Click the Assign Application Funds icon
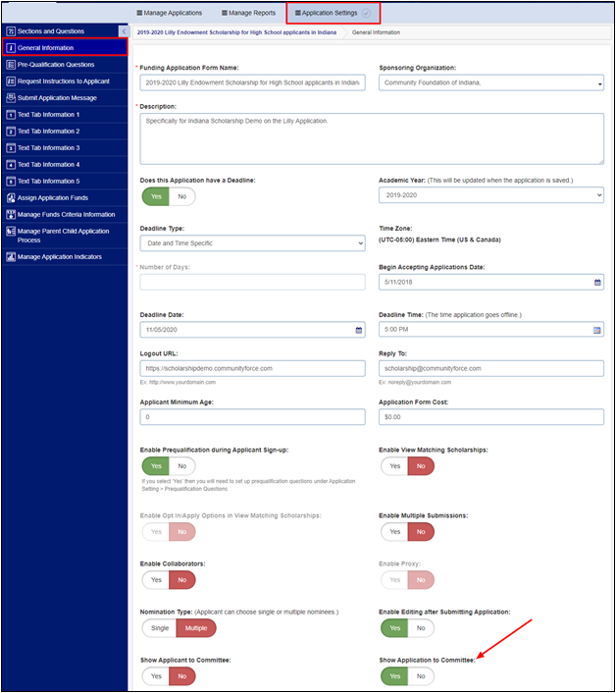The width and height of the screenshot is (616, 693). (x=10, y=197)
